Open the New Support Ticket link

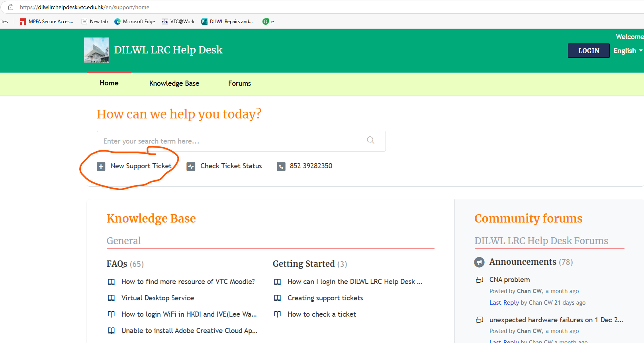click(x=141, y=166)
